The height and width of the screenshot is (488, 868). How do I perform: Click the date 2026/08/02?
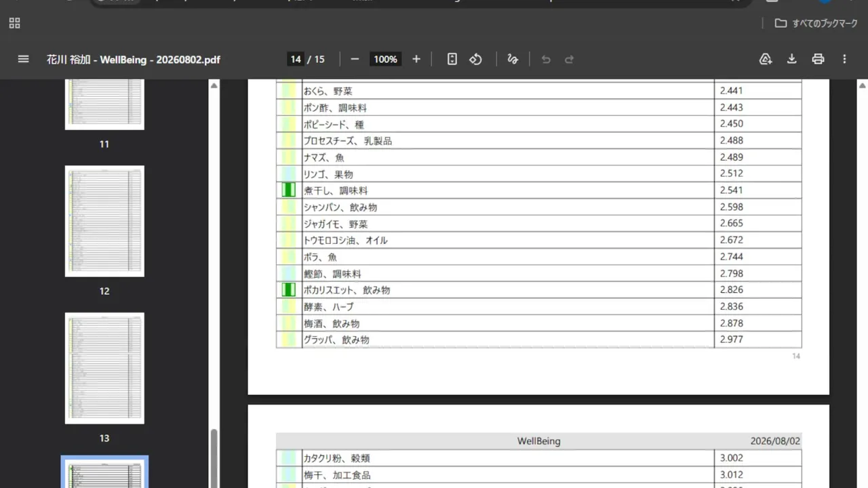pos(775,441)
